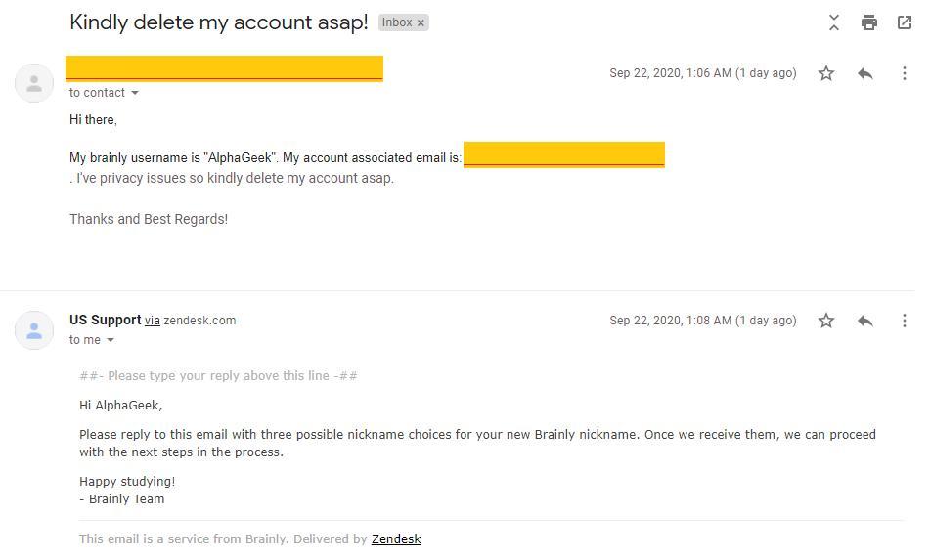Open more options for US Support message
930x560 pixels.
click(x=905, y=321)
